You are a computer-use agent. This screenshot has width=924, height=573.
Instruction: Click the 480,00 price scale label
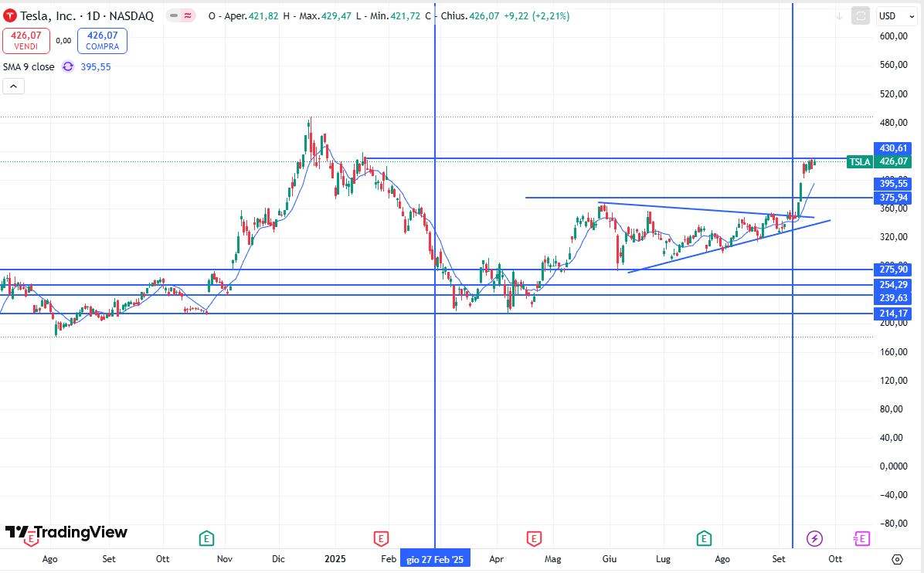pyautogui.click(x=893, y=123)
